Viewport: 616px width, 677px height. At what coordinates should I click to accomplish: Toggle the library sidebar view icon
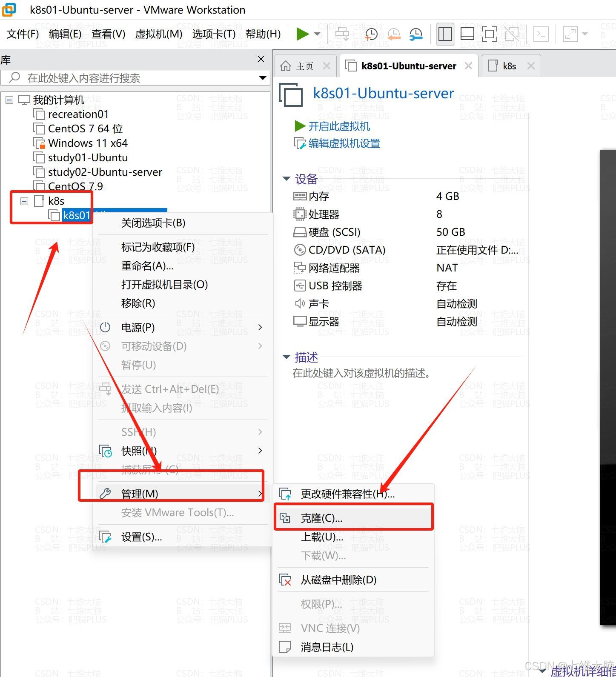(445, 34)
